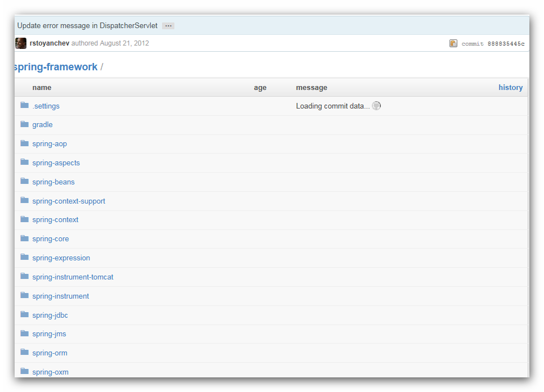
Task: Click folder icon beside spring-jdbc
Action: [x=24, y=314]
